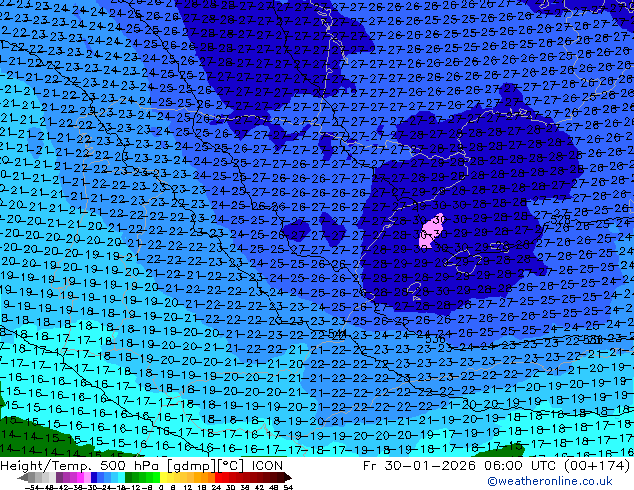Click the 54 value at the legend end
Image resolution: width=634 pixels, height=490 pixels.
(288, 488)
